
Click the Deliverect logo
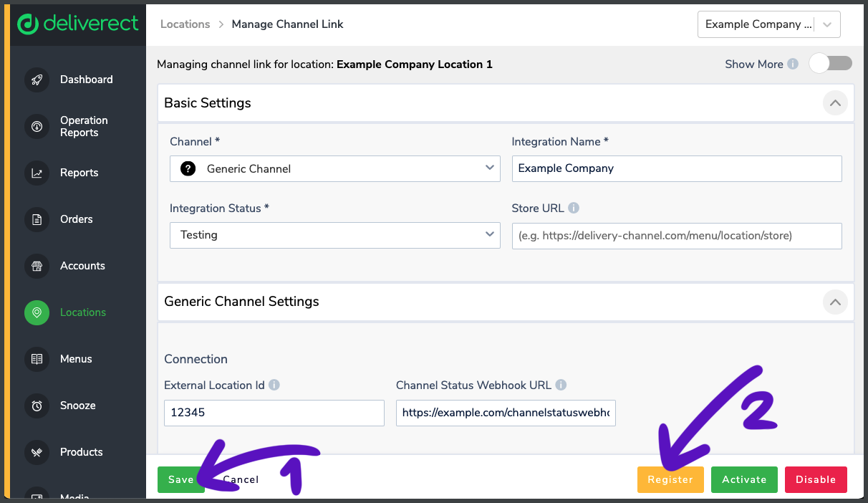(78, 24)
